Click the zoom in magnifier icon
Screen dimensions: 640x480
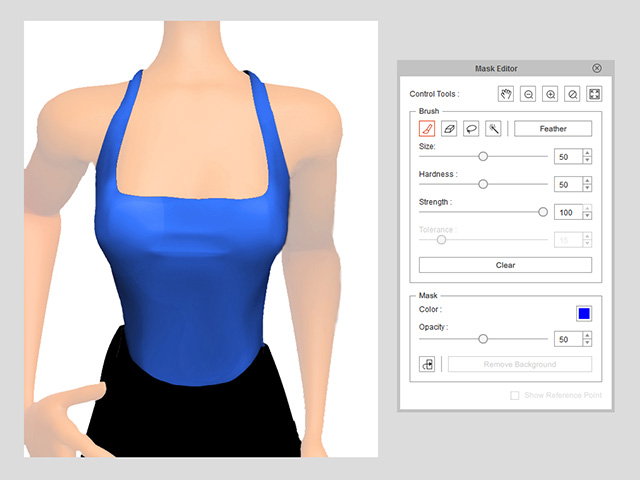550,94
